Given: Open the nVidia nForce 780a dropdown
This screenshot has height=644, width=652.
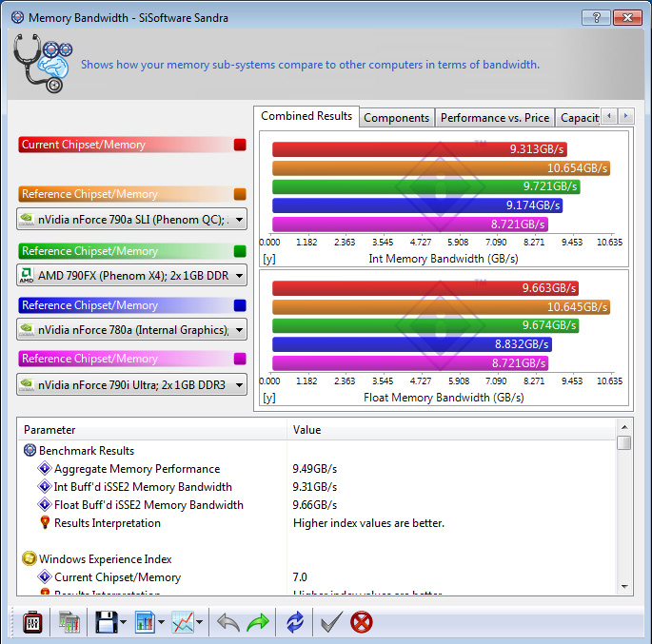Looking at the screenshot, I should click(131, 329).
